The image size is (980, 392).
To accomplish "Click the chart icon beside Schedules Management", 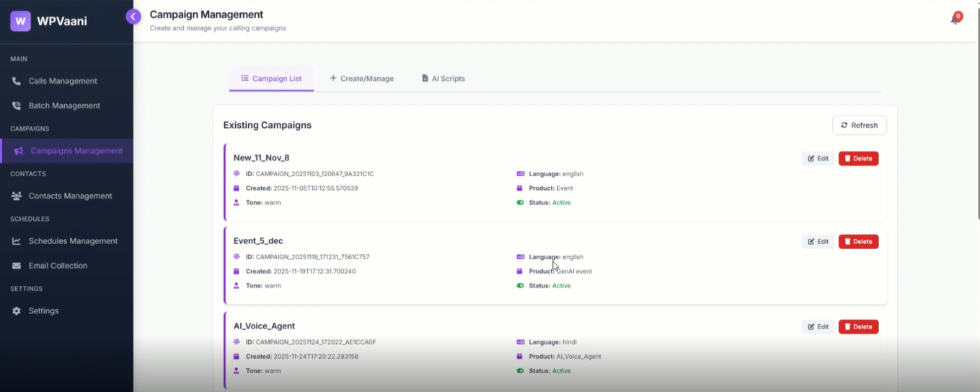I will [x=17, y=241].
